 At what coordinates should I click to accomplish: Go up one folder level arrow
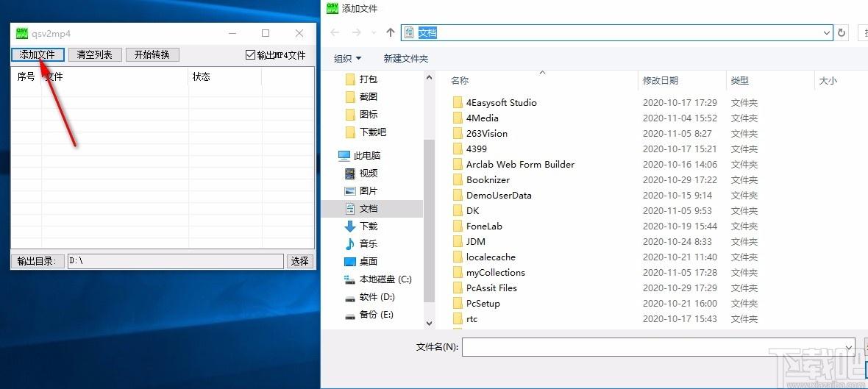click(391, 32)
